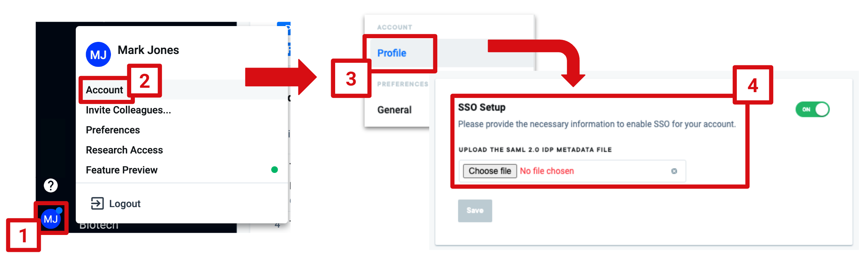Open the Feature Preview menu item
The height and width of the screenshot is (257, 868).
click(x=121, y=170)
